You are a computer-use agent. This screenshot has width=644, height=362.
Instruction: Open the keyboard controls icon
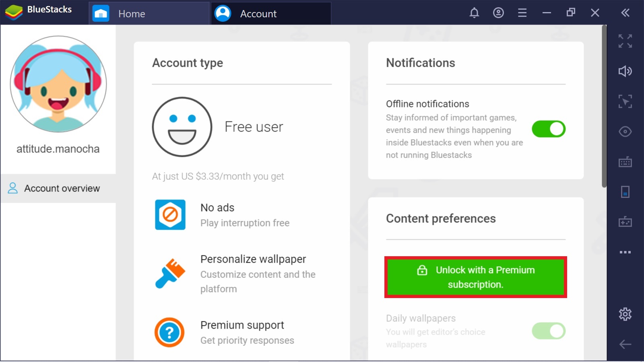tap(625, 162)
